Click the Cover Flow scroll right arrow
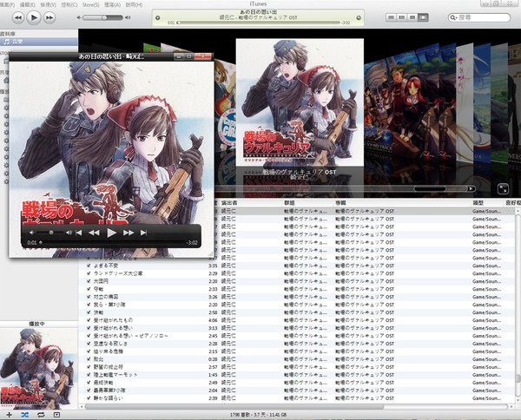Image resolution: width=521 pixels, height=420 pixels. (472, 188)
